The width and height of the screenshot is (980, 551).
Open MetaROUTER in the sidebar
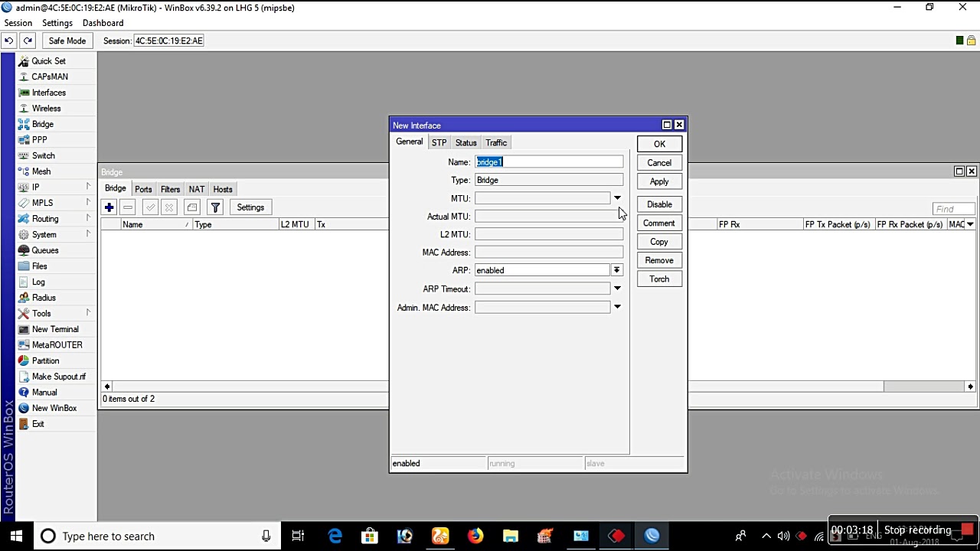coord(57,345)
